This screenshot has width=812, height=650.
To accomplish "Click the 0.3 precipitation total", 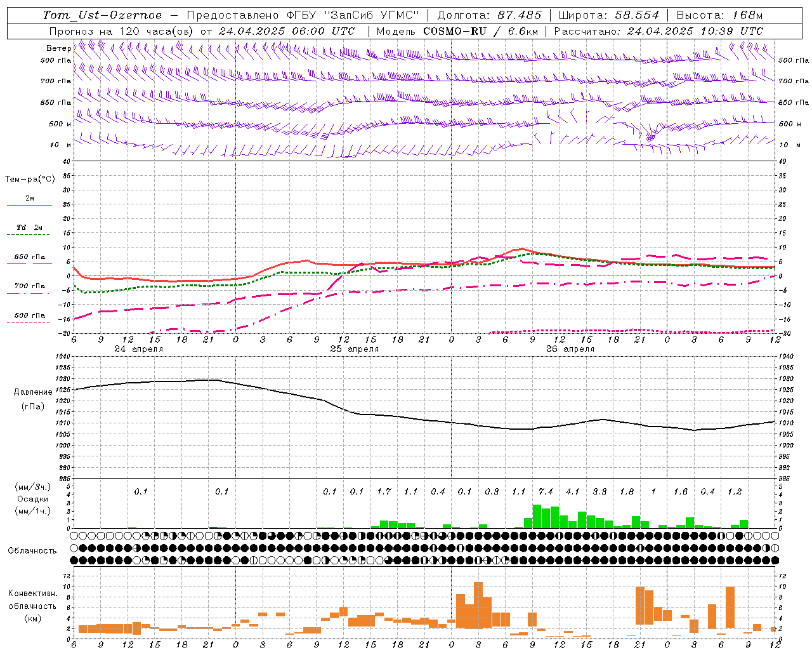I will (492, 491).
